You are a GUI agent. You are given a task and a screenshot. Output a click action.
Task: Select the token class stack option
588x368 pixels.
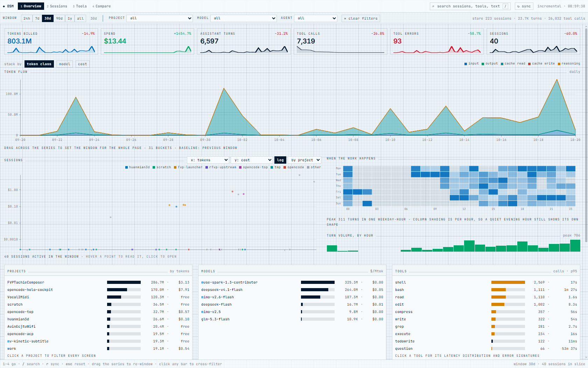click(x=39, y=64)
